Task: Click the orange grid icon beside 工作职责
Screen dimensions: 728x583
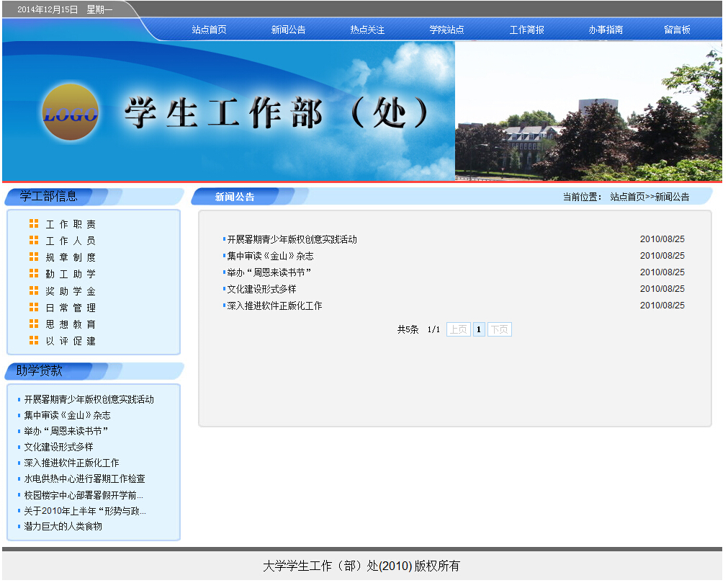Action: tap(34, 224)
